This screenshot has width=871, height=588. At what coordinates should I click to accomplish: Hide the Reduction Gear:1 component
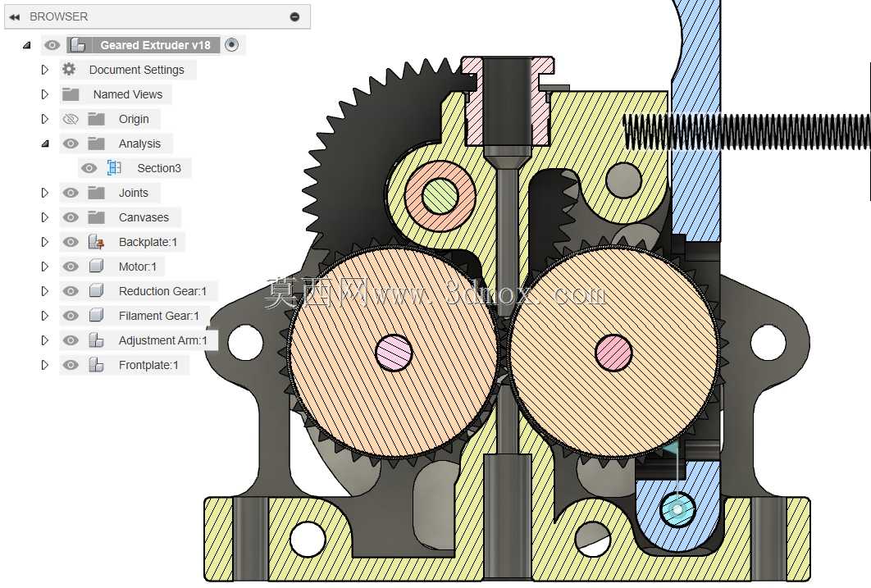pos(71,291)
